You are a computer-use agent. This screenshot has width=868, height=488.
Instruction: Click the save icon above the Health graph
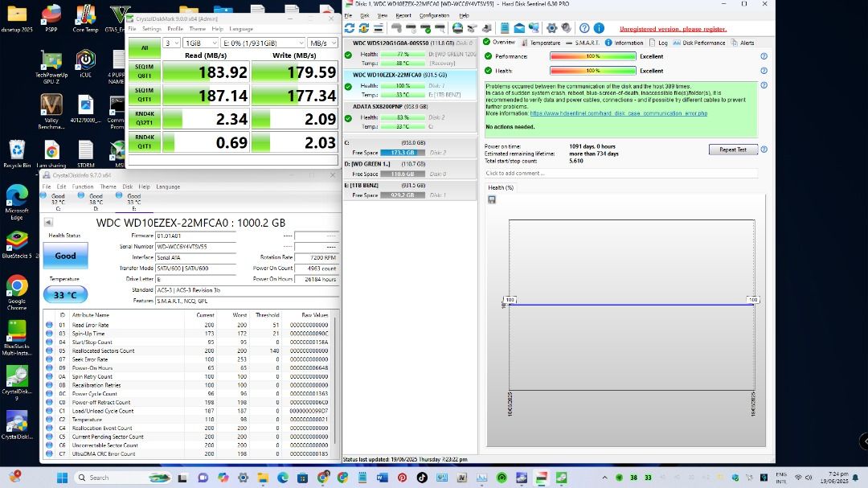point(492,199)
